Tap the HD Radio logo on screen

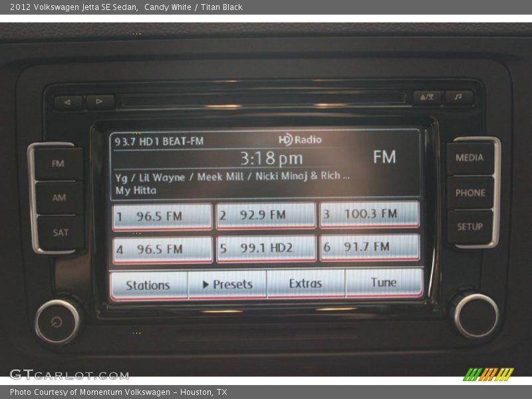pos(300,140)
